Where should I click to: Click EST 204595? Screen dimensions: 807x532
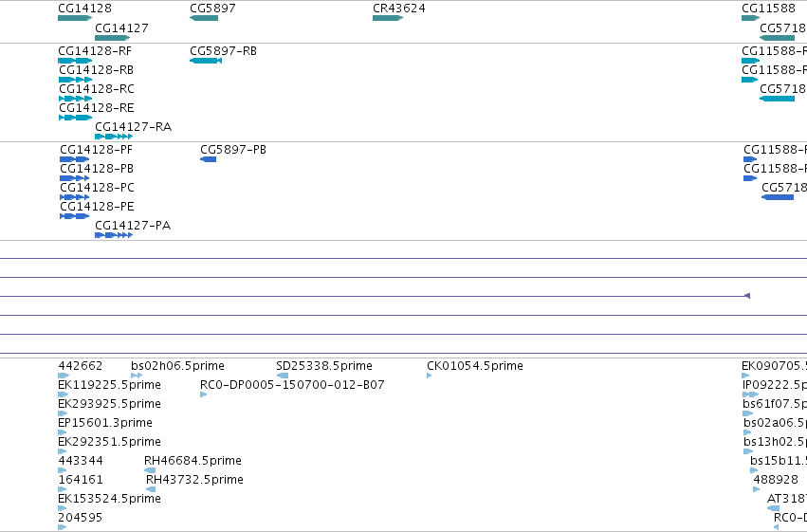pos(81,518)
